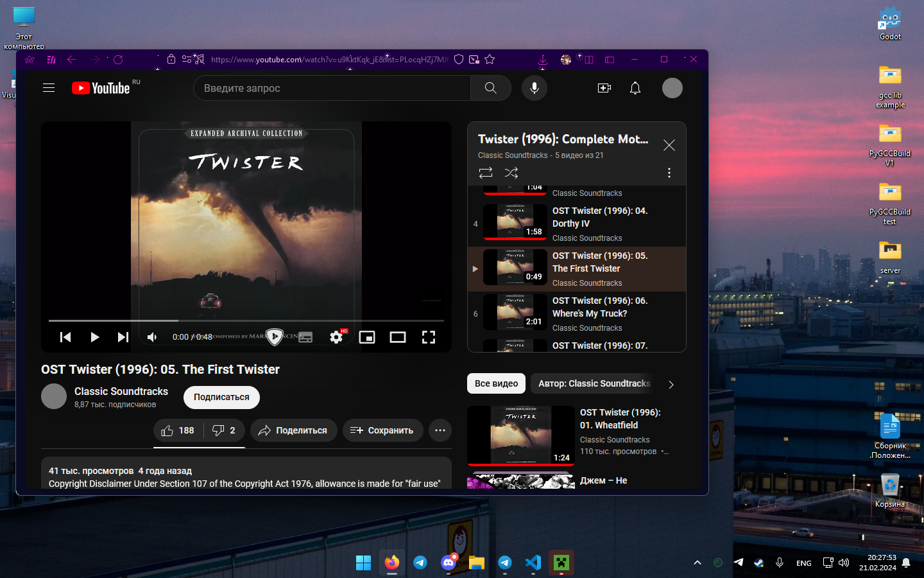Open the browser profile avatar
The height and width of the screenshot is (578, 924).
coord(566,60)
